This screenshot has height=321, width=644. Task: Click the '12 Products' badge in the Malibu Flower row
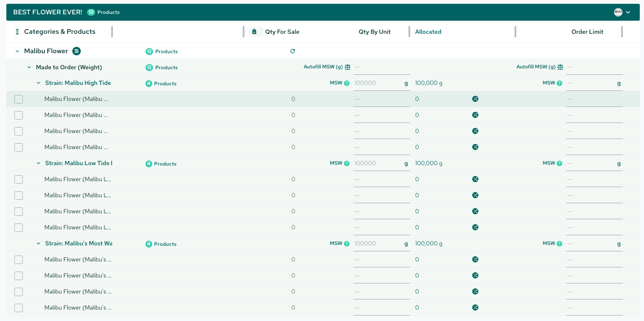(162, 52)
